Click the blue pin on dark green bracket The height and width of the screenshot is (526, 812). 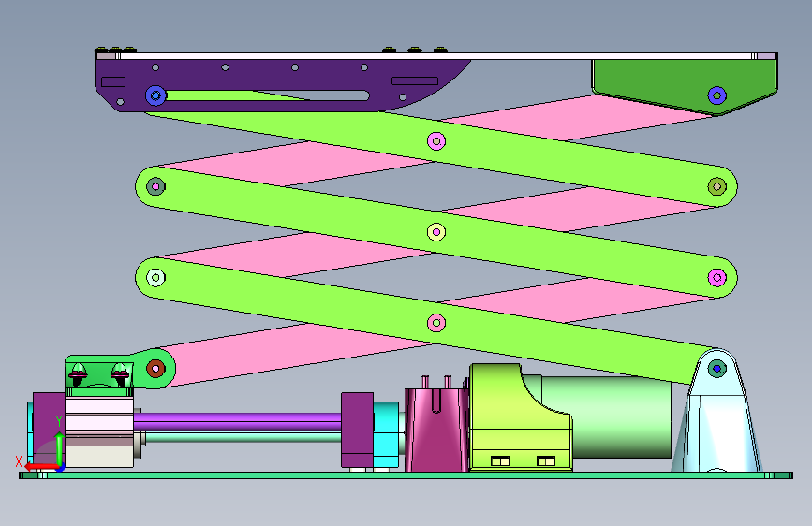[716, 95]
